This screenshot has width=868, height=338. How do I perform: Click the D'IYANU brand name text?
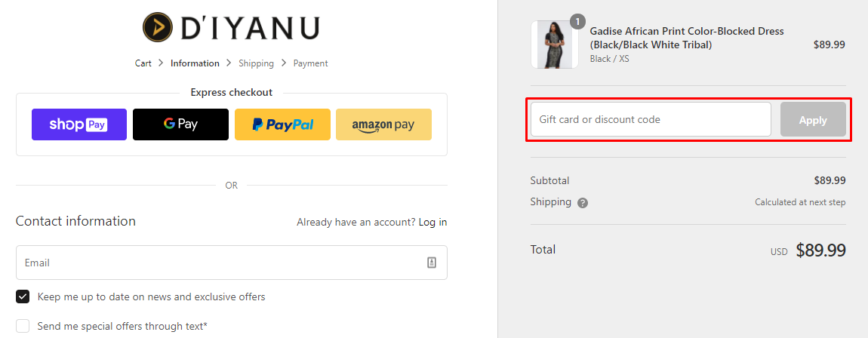(250, 28)
